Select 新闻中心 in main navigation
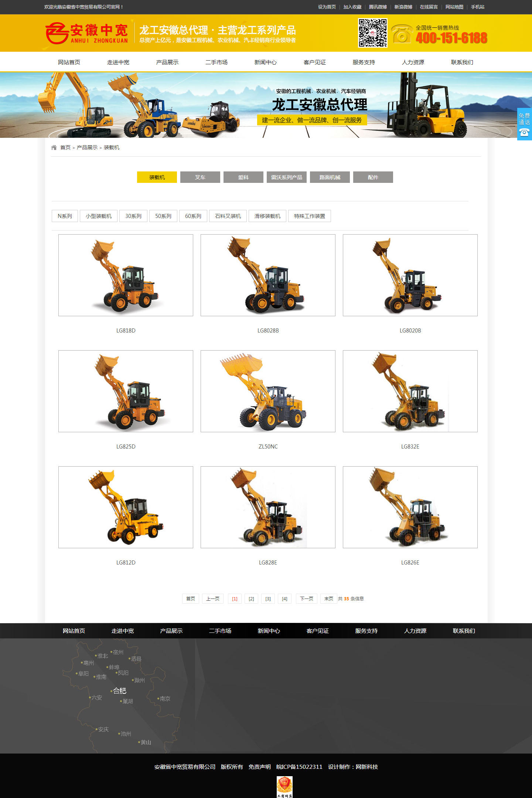This screenshot has width=532, height=798. [x=266, y=62]
